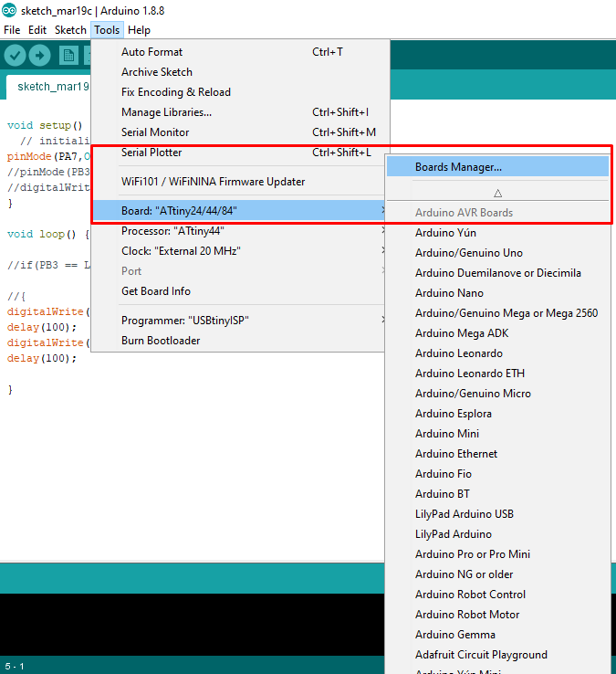Choose Archive Sketch
616x674 pixels.
tap(241, 72)
